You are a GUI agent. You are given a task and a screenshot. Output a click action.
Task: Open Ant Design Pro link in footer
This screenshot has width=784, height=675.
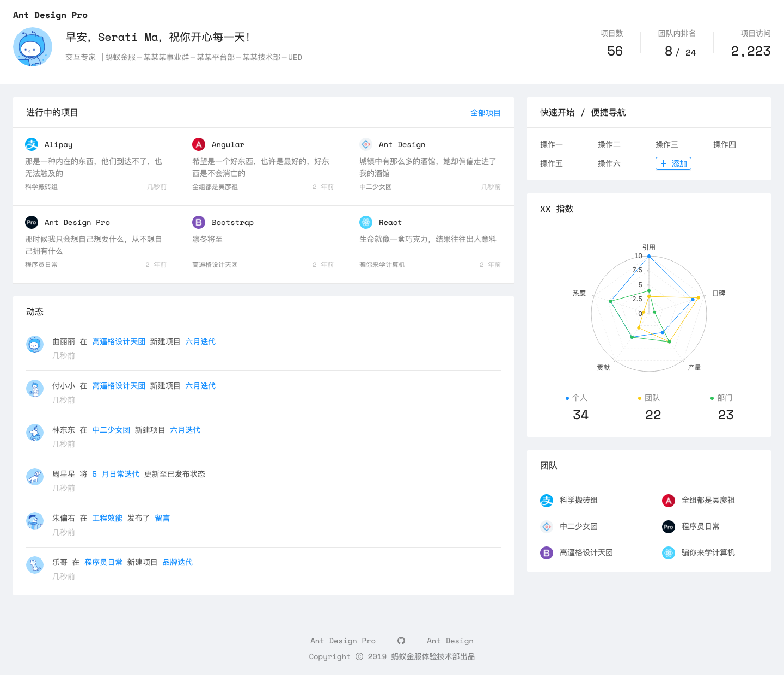(x=343, y=641)
